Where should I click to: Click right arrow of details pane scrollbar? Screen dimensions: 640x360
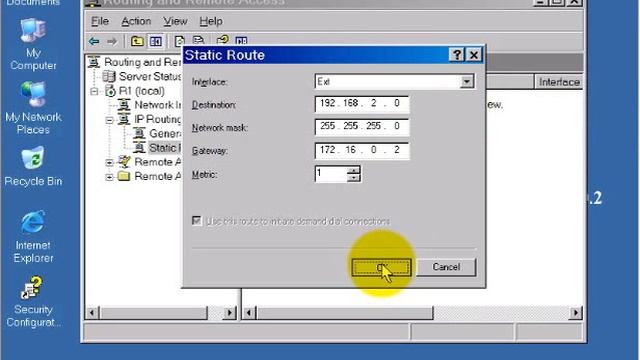[576, 313]
